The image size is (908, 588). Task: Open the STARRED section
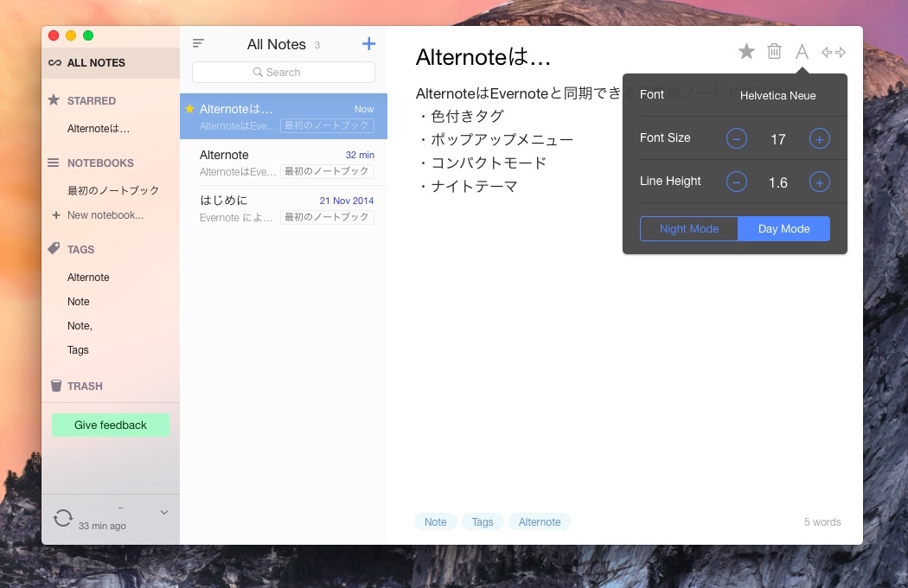tap(92, 101)
